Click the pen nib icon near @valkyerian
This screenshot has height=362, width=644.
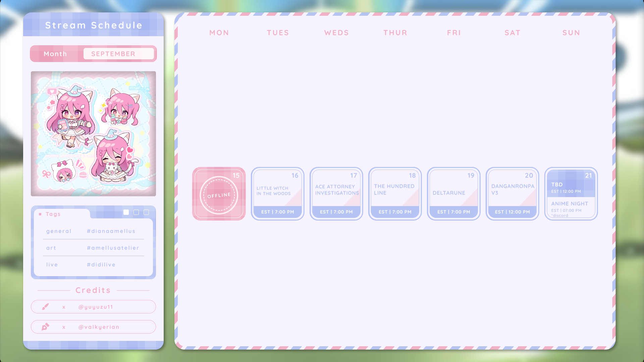click(45, 327)
